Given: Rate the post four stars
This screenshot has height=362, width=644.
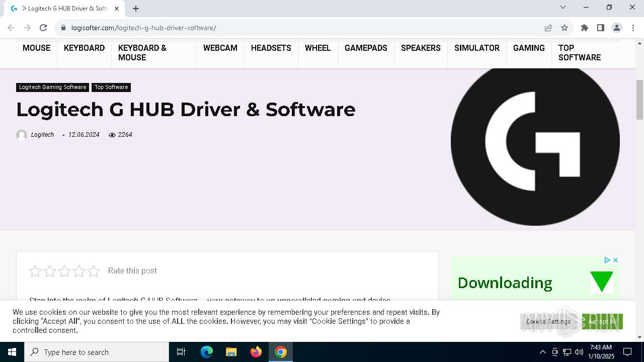Looking at the screenshot, I should (x=79, y=271).
